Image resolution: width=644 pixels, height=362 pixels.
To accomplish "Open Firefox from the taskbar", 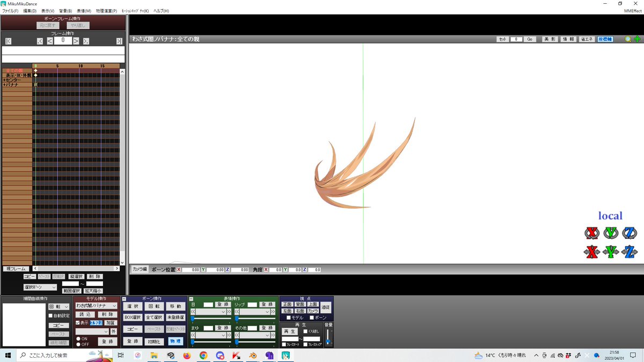I will pyautogui.click(x=187, y=355).
